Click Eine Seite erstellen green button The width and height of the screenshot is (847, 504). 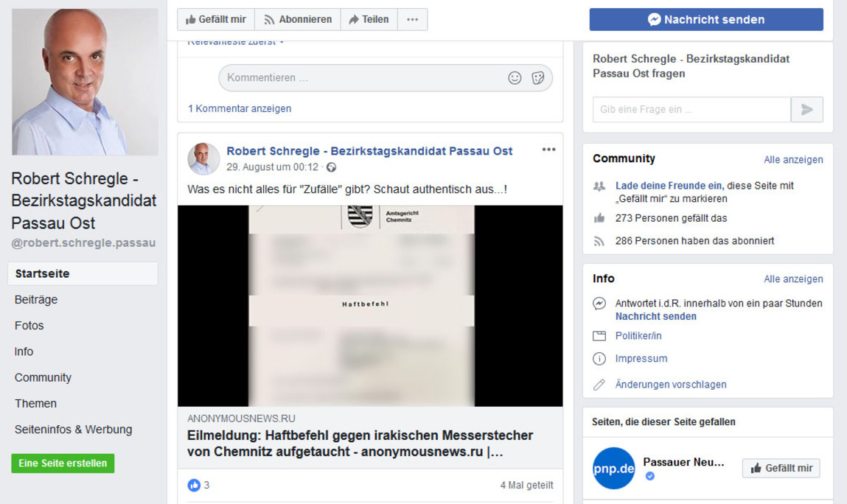[x=63, y=463]
